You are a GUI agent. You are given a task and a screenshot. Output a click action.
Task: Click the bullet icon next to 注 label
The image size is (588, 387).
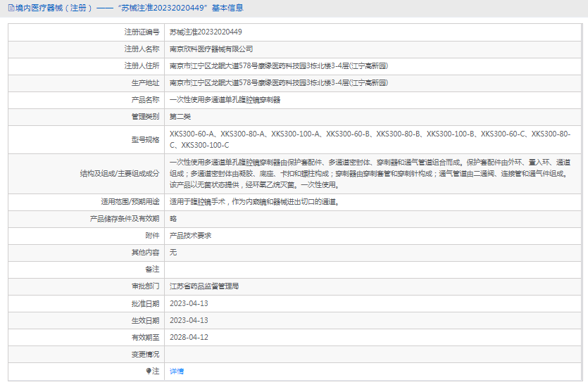149,371
